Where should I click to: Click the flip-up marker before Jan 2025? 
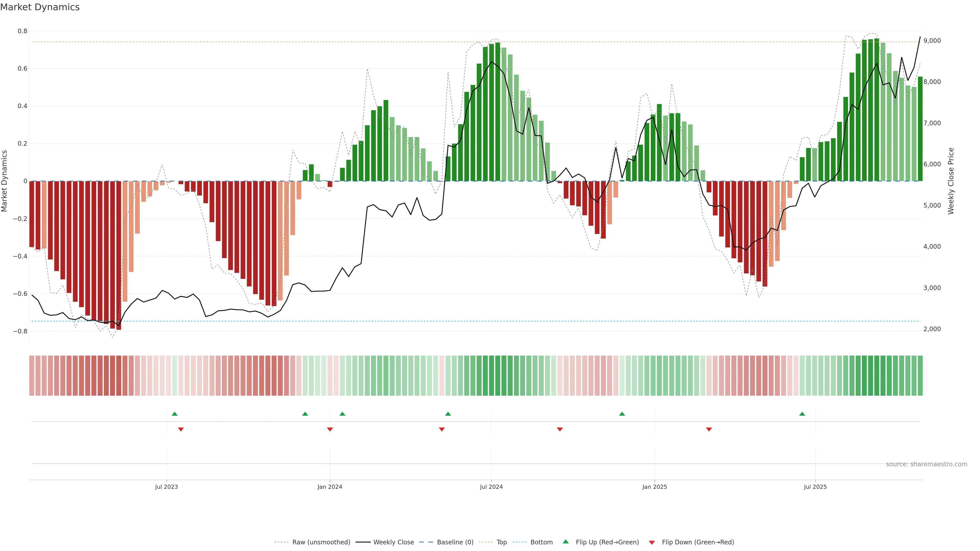pos(622,414)
